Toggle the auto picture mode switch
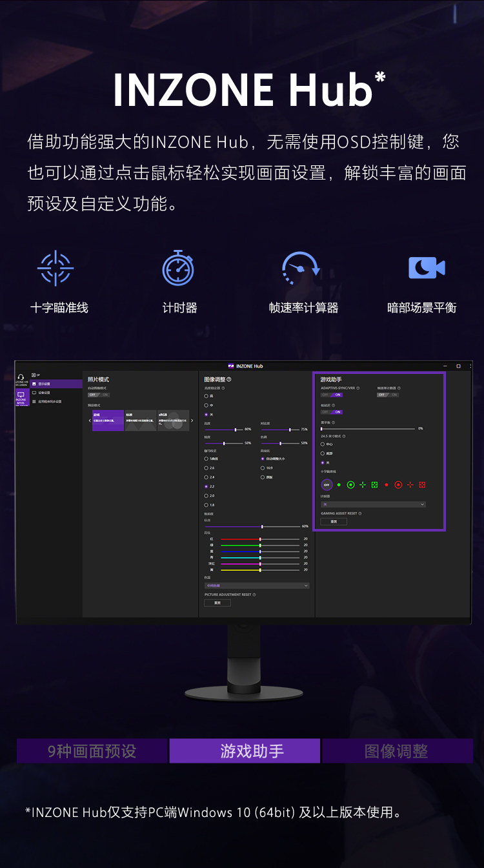This screenshot has width=484, height=868. click(99, 395)
